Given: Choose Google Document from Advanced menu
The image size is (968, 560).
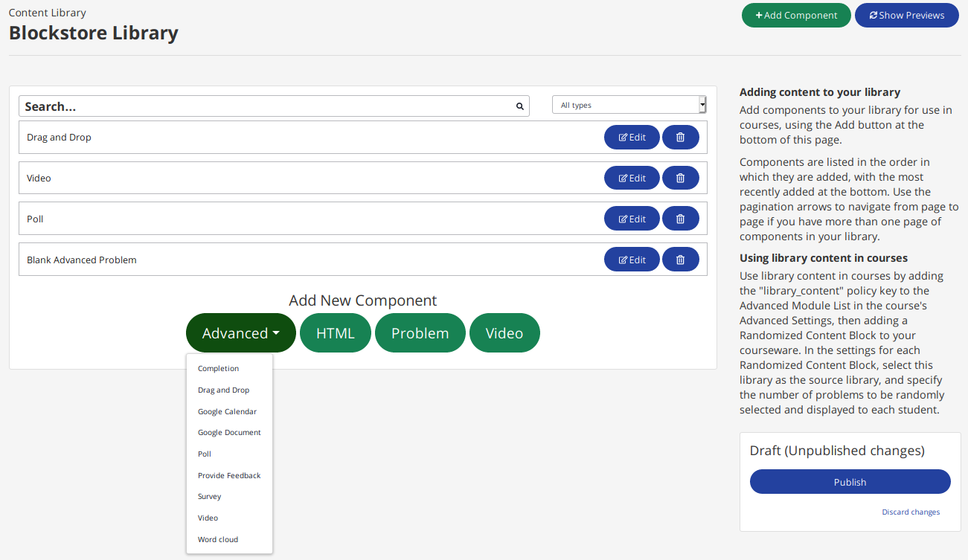Looking at the screenshot, I should click(229, 432).
